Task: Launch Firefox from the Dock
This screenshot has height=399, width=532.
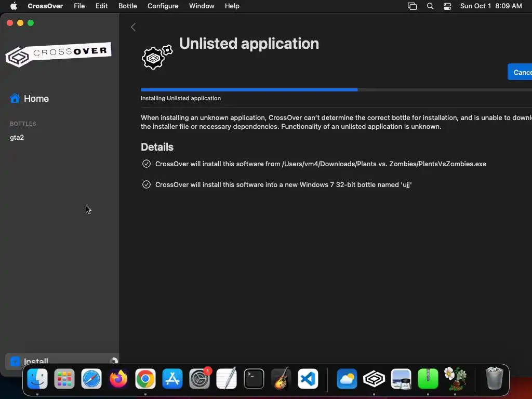Action: (x=118, y=378)
